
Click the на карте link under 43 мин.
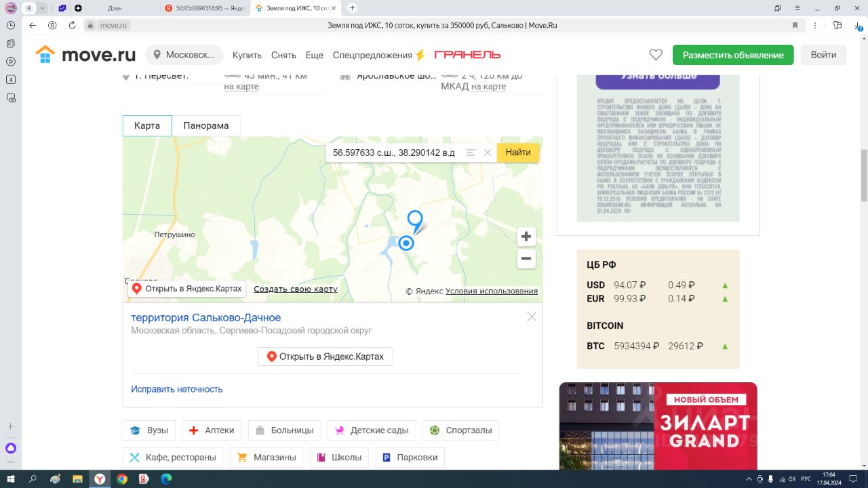tap(241, 87)
